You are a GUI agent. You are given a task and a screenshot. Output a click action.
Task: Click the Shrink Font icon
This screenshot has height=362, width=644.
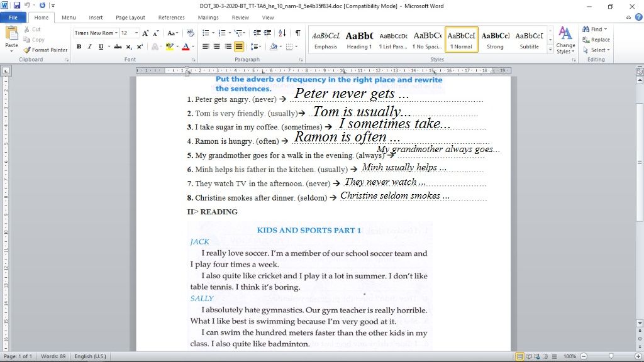click(x=156, y=33)
